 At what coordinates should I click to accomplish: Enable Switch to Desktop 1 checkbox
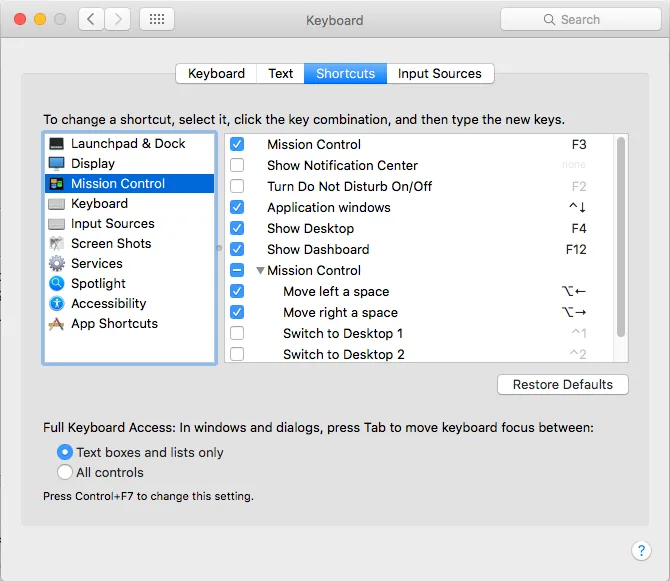237,333
